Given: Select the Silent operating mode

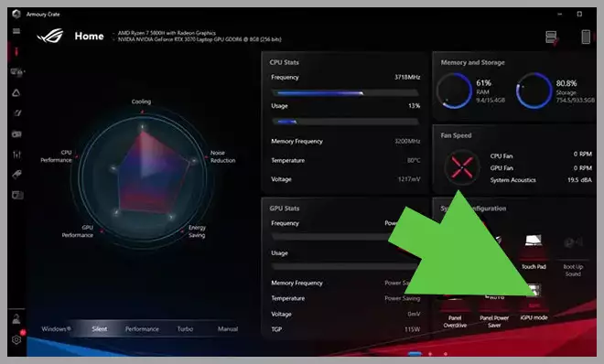Looking at the screenshot, I should (100, 329).
